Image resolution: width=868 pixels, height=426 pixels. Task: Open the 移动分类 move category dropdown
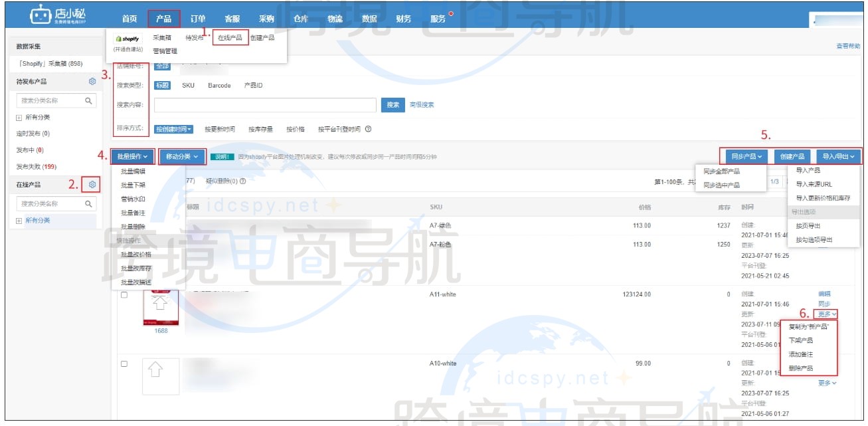tap(181, 156)
